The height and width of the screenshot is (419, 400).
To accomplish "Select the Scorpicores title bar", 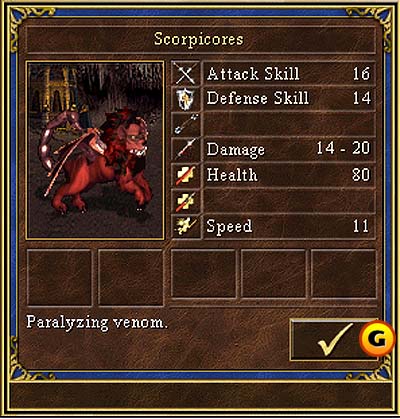I will click(x=200, y=39).
